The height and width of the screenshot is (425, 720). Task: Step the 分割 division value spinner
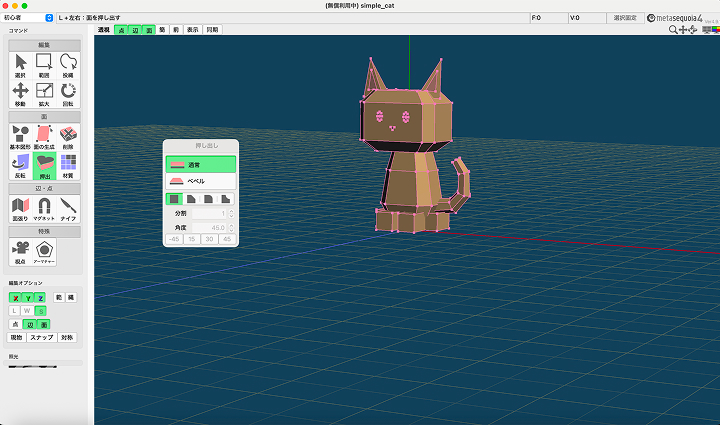[x=231, y=213]
